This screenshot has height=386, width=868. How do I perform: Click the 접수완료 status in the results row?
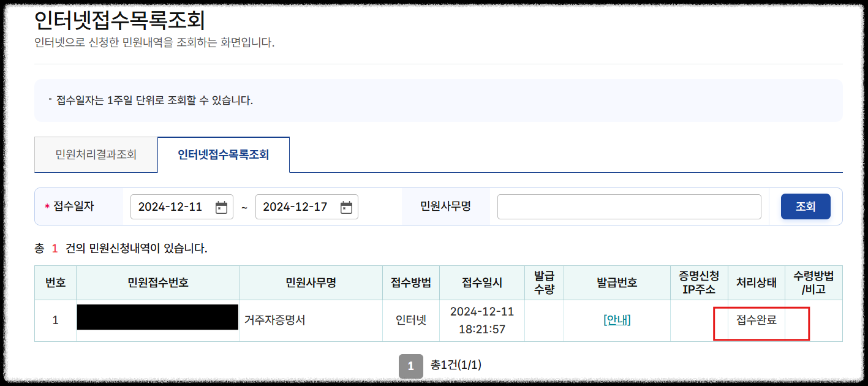pyautogui.click(x=756, y=320)
